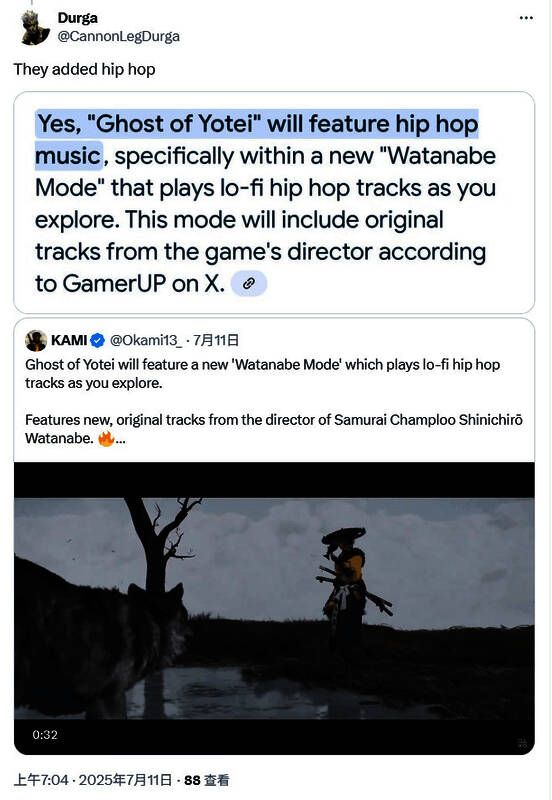Open the @Okami13_ handle link

[146, 340]
